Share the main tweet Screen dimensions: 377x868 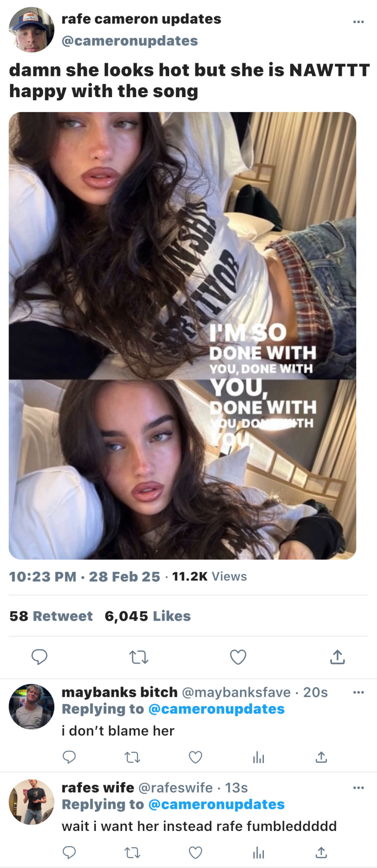click(x=337, y=657)
